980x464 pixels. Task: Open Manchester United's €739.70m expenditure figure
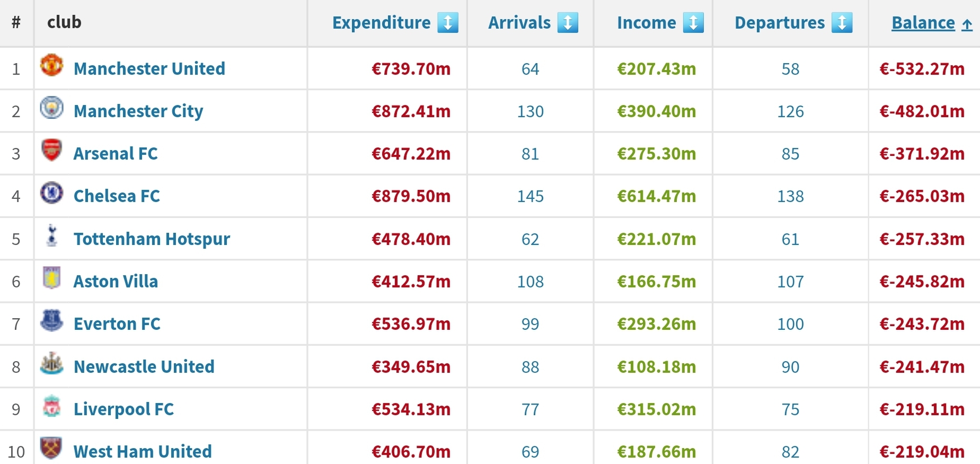(x=411, y=69)
